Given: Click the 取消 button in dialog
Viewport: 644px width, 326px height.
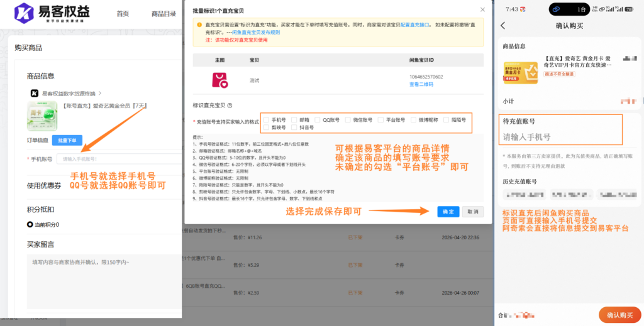Looking at the screenshot, I should click(x=473, y=212).
